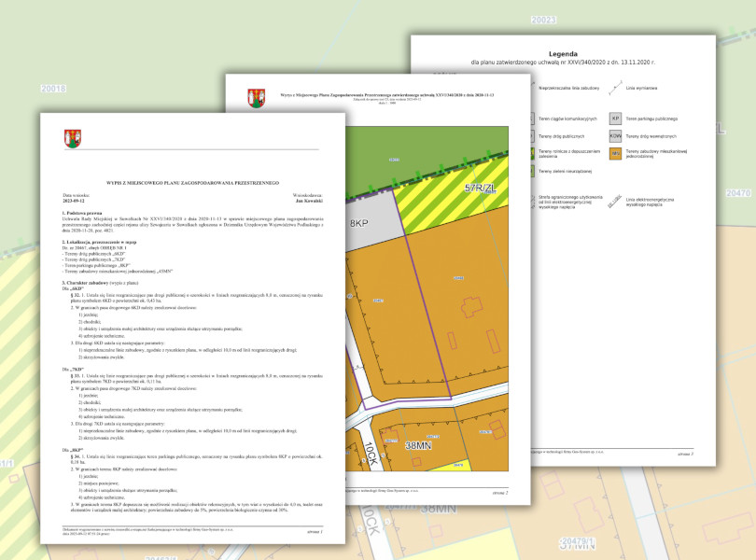Click 'Nieprzekraczalna linia zabudowy' legend label
Image resolution: width=756 pixels, height=560 pixels.
pos(569,89)
